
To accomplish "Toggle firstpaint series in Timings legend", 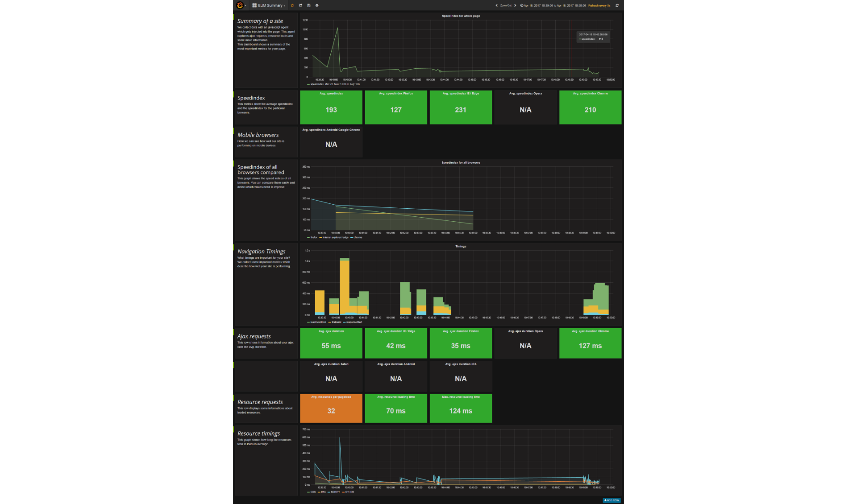I will click(x=336, y=322).
